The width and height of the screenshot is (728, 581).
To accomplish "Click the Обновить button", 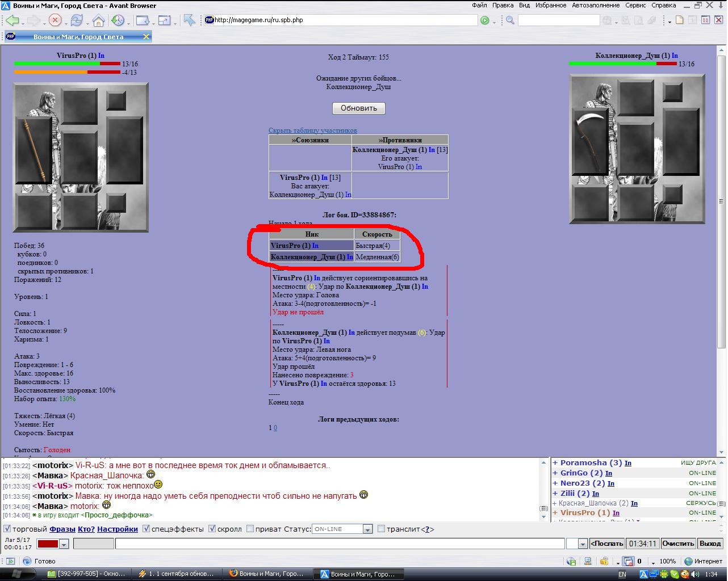I will 358,108.
